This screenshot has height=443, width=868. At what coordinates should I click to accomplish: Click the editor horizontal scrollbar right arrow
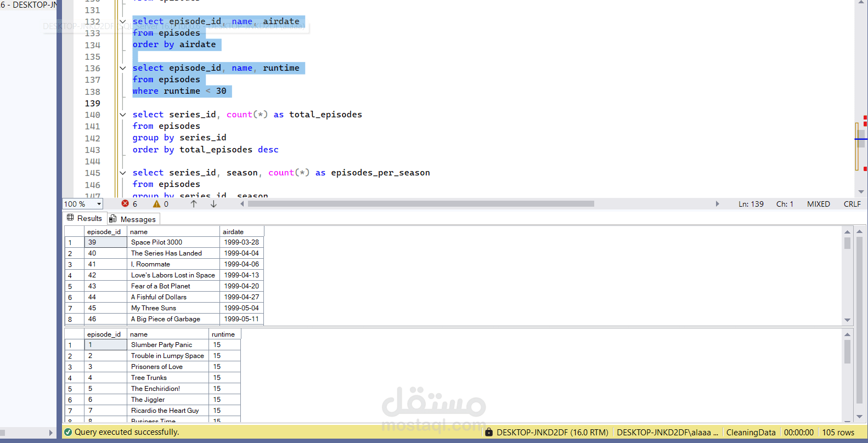717,203
